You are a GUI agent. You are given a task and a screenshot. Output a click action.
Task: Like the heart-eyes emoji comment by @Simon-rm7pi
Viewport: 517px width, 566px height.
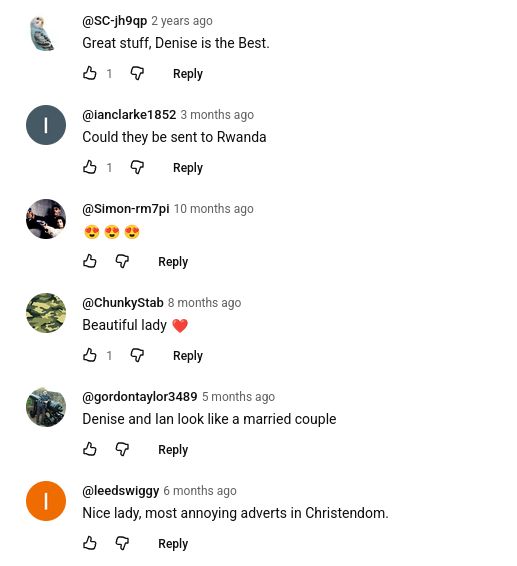pyautogui.click(x=90, y=261)
